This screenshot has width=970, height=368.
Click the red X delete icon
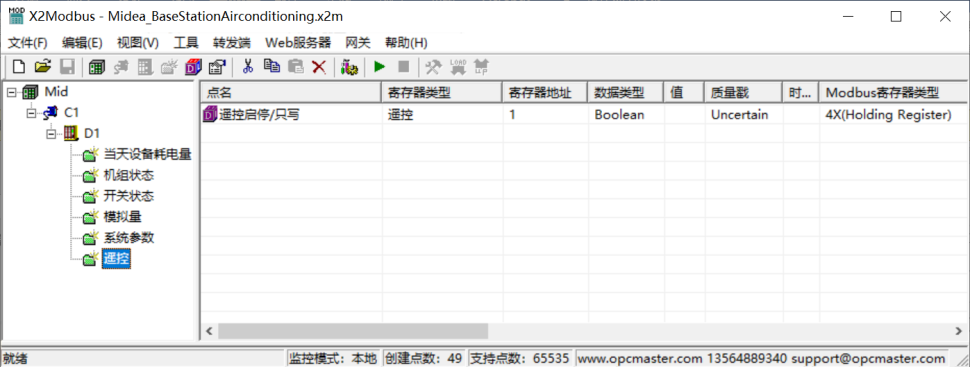tap(319, 67)
